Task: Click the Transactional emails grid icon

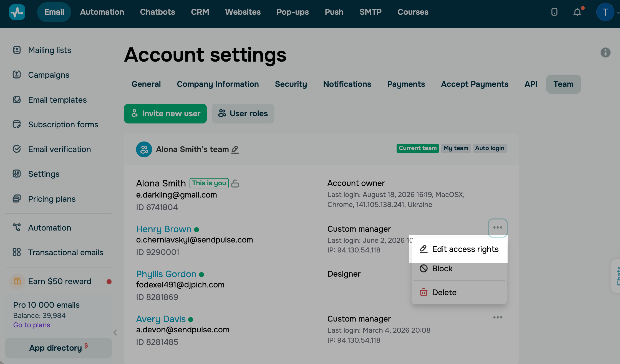Action: coord(17,252)
